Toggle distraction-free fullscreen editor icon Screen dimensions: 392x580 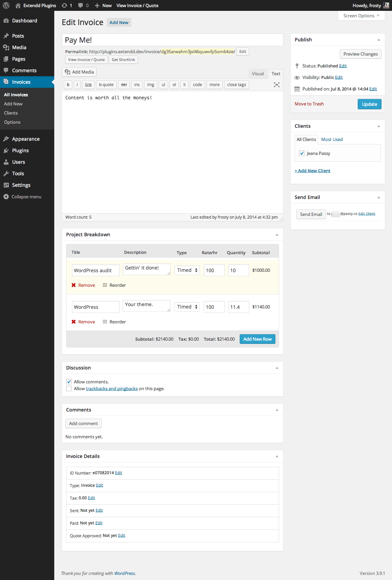pos(277,85)
